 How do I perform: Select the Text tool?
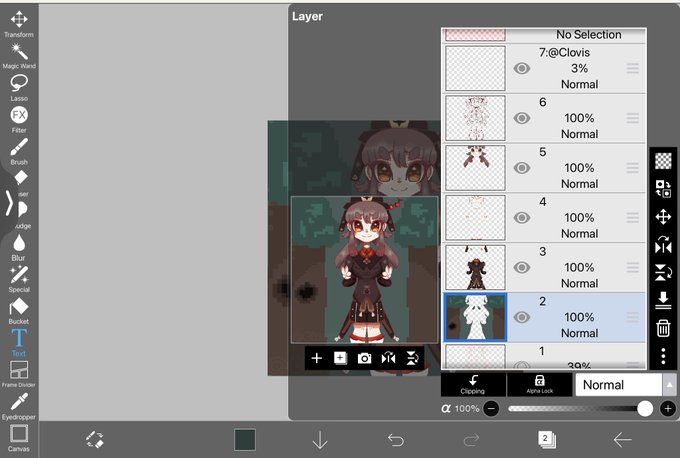19,342
